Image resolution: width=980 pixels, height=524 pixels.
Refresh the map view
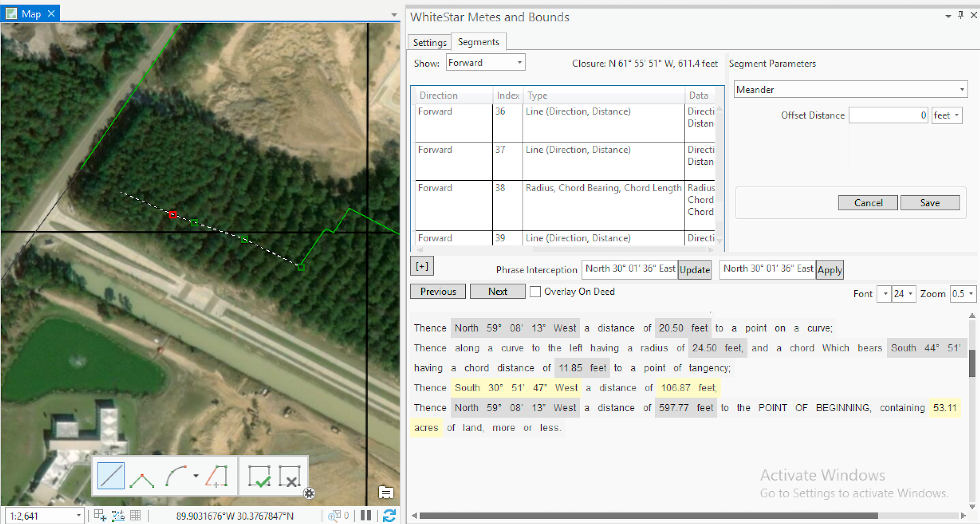point(389,515)
